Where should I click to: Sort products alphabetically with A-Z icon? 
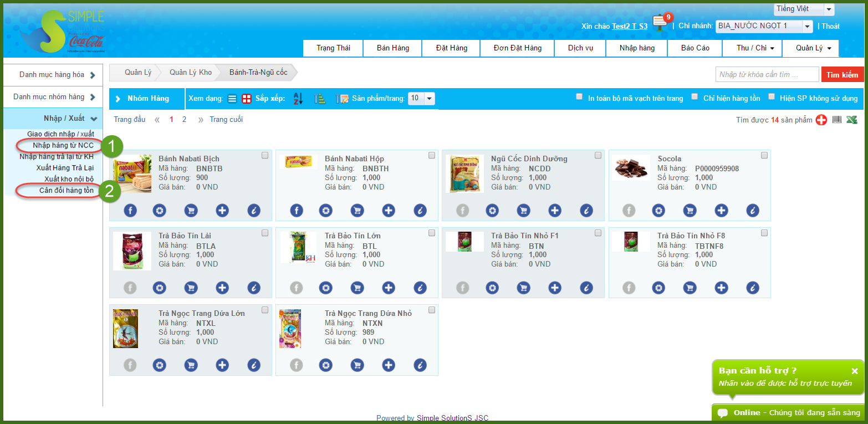(298, 99)
